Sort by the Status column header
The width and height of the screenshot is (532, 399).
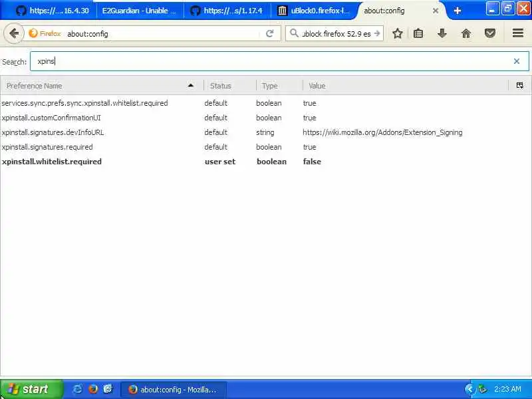tap(230, 86)
